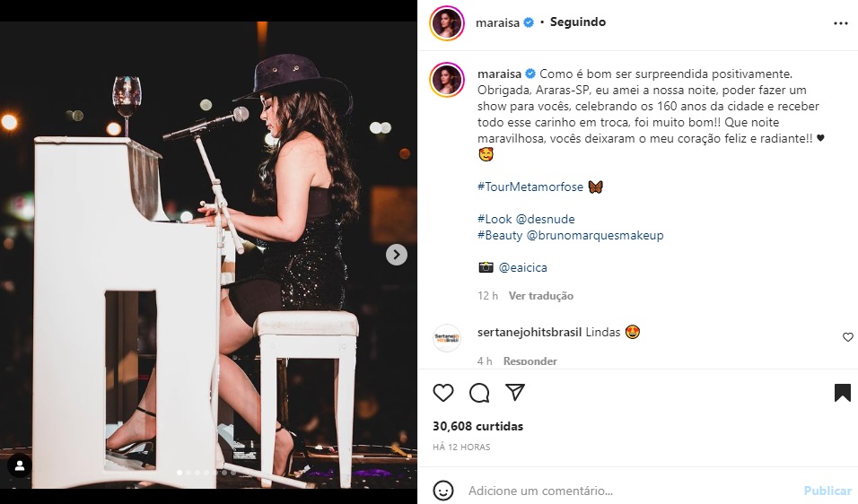The image size is (858, 504).
Task: Open sertanejohitsbrasil commenter avatar
Action: pos(447,337)
